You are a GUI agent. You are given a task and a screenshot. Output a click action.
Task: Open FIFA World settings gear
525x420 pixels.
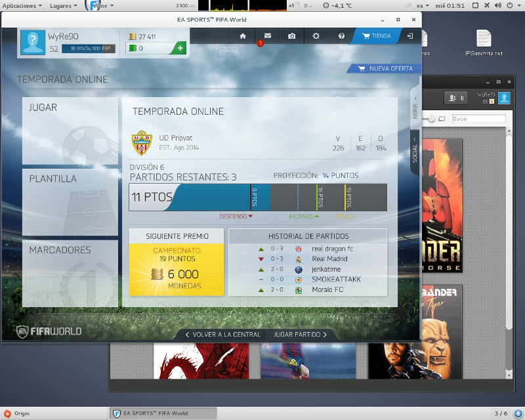[x=316, y=36]
